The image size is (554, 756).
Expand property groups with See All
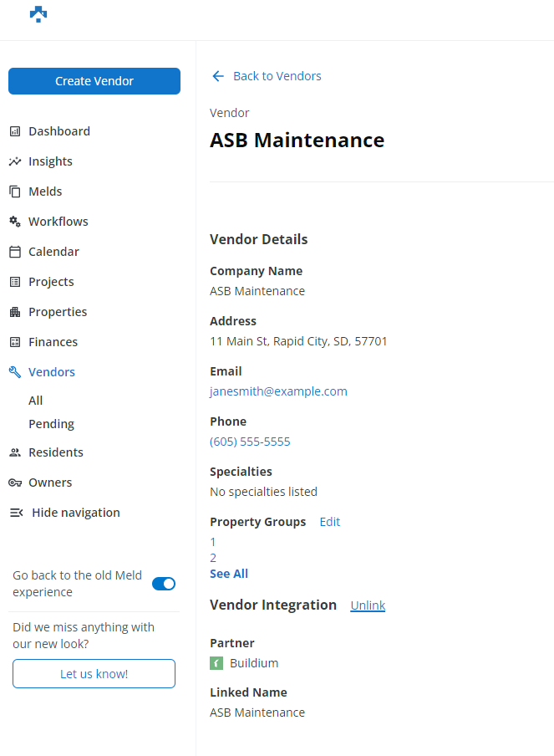pyautogui.click(x=229, y=574)
